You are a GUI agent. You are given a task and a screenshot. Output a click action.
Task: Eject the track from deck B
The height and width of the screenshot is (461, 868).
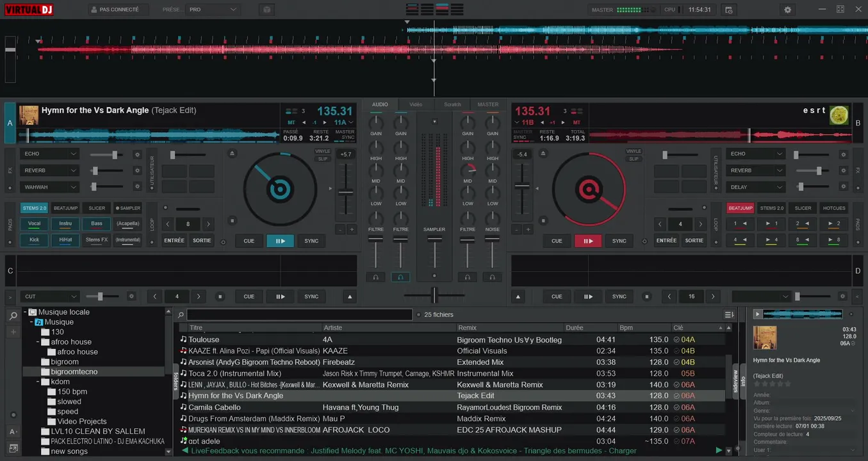pyautogui.click(x=543, y=154)
